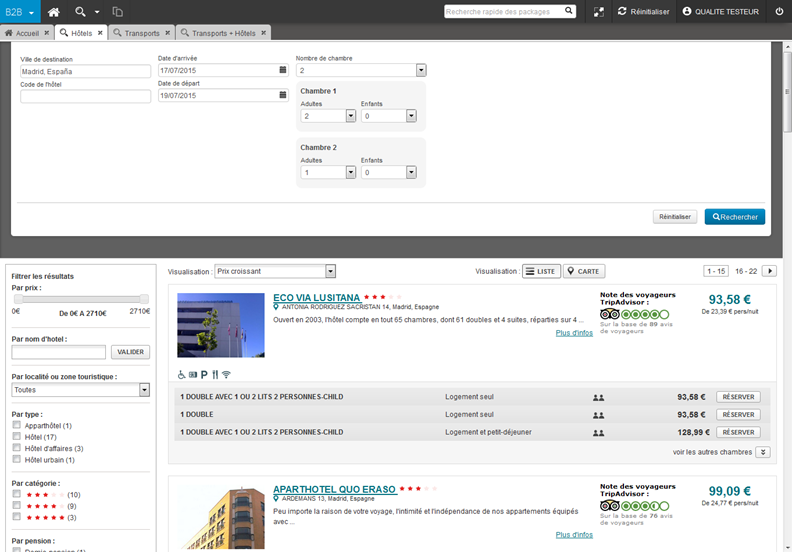Tick the five-star category checkbox

coord(16,517)
